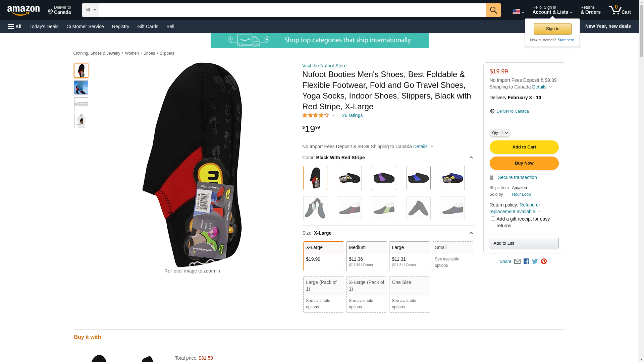Visit the Nufoot Store link
This screenshot has height=362, width=644.
(x=324, y=66)
